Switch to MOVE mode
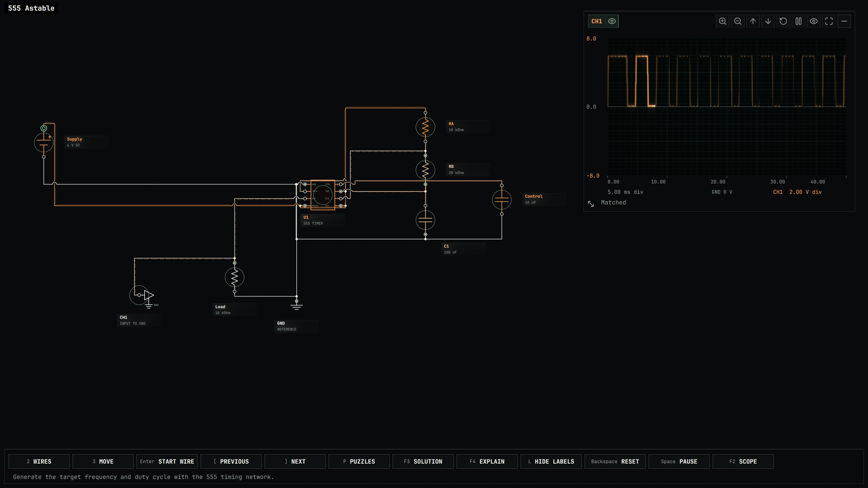Viewport: 868px width, 488px height. pyautogui.click(x=103, y=461)
